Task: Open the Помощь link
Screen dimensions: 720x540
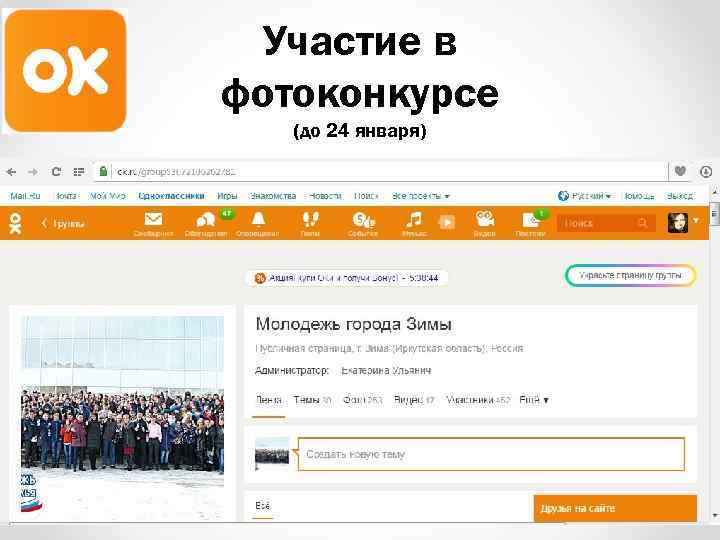Action: pyautogui.click(x=639, y=196)
